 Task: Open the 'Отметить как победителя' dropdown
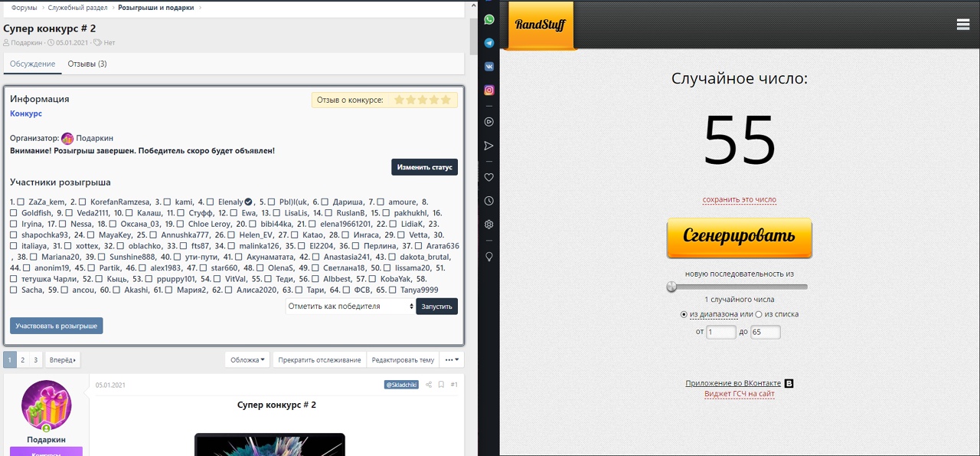tap(349, 307)
